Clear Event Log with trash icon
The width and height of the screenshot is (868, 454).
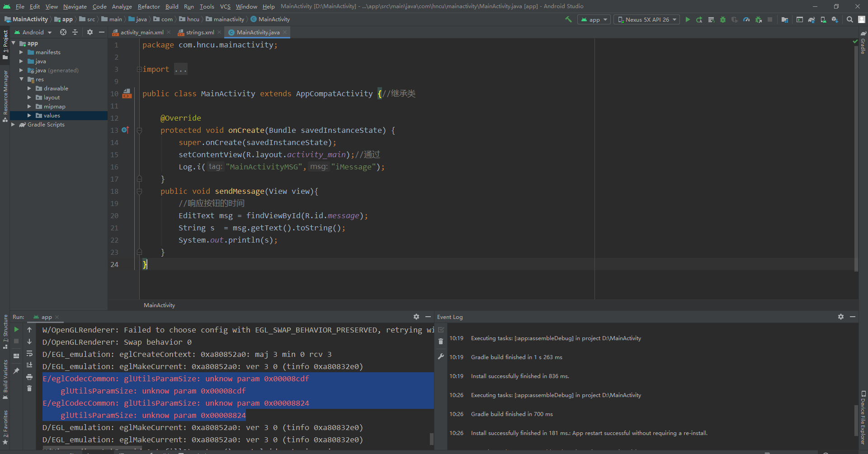click(x=441, y=342)
